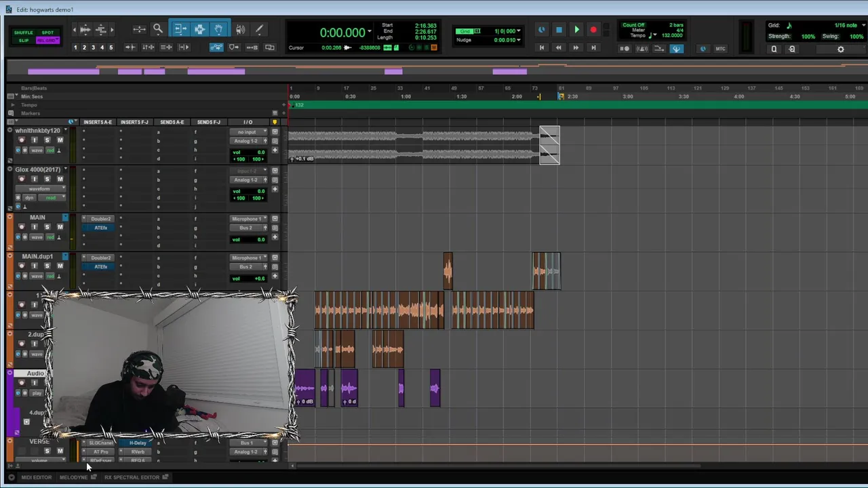Click the Stop button in transport
The image size is (868, 488).
(x=559, y=30)
